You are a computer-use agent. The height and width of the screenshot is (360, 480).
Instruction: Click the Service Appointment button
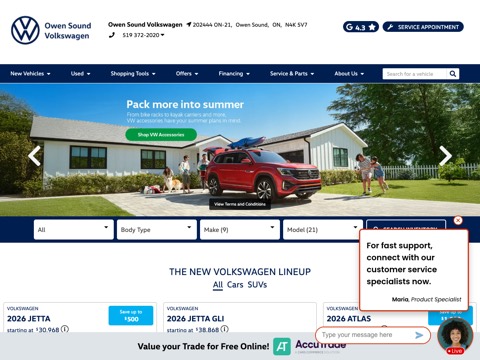tap(423, 27)
